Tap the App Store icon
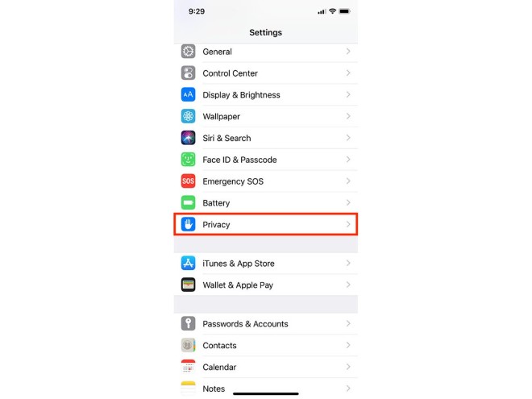This screenshot has width=532, height=399. [188, 264]
